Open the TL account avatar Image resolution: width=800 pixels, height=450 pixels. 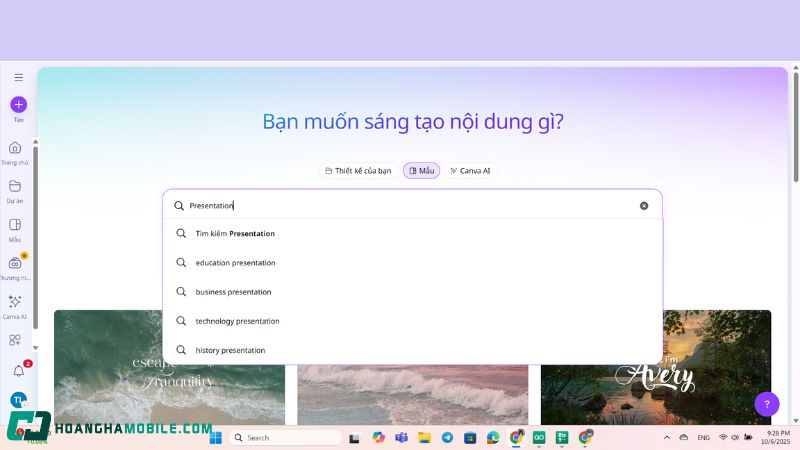pos(18,400)
